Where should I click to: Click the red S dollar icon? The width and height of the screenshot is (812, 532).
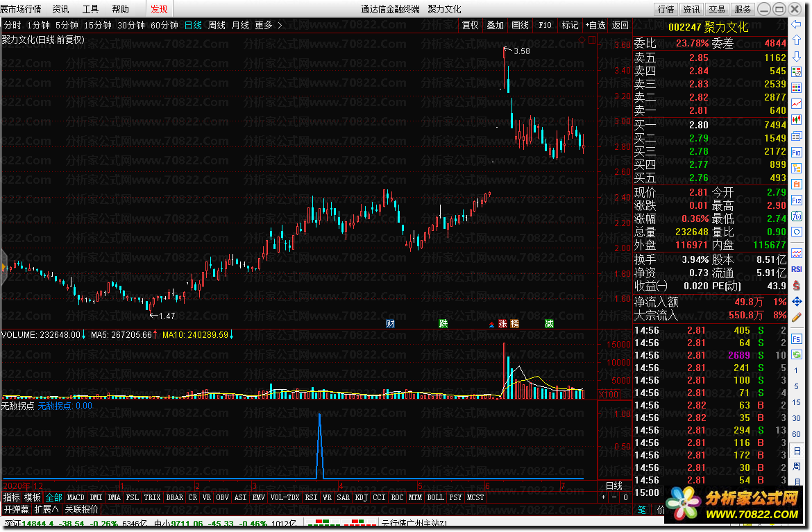pos(797,285)
